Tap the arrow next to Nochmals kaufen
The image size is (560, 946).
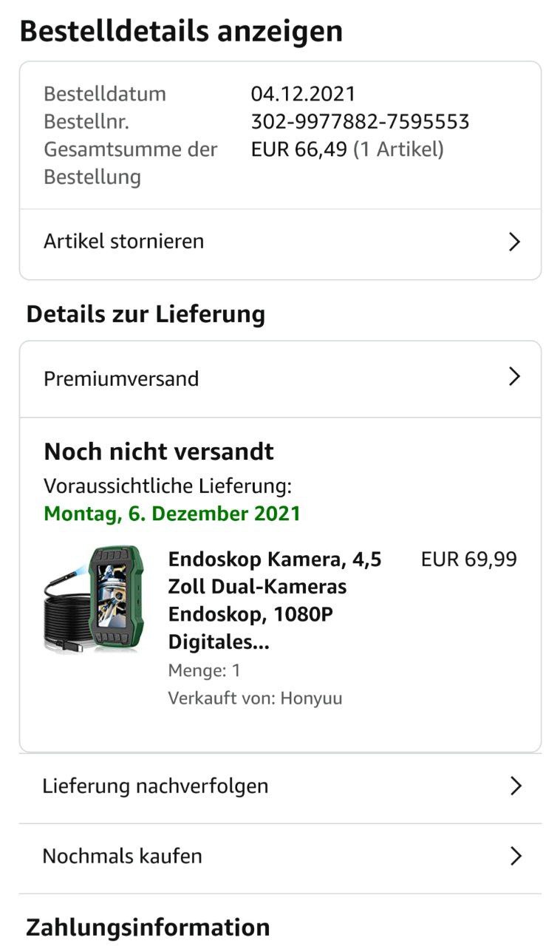[516, 856]
